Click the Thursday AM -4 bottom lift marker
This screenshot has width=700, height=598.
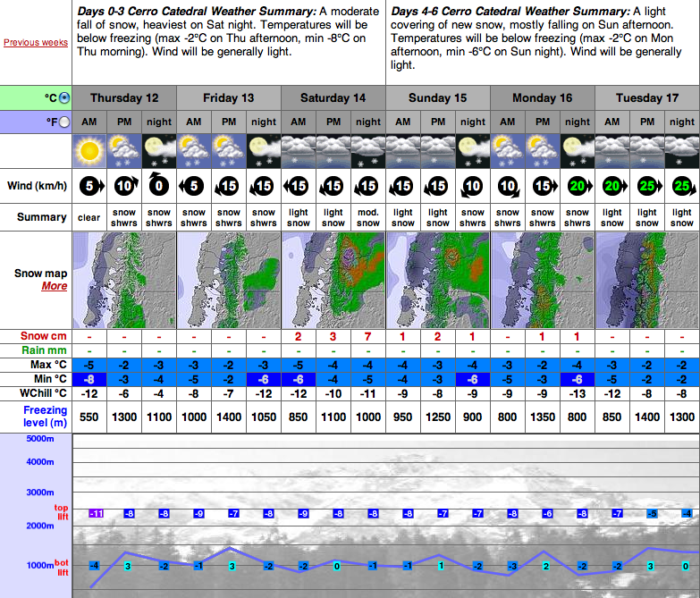(x=94, y=566)
